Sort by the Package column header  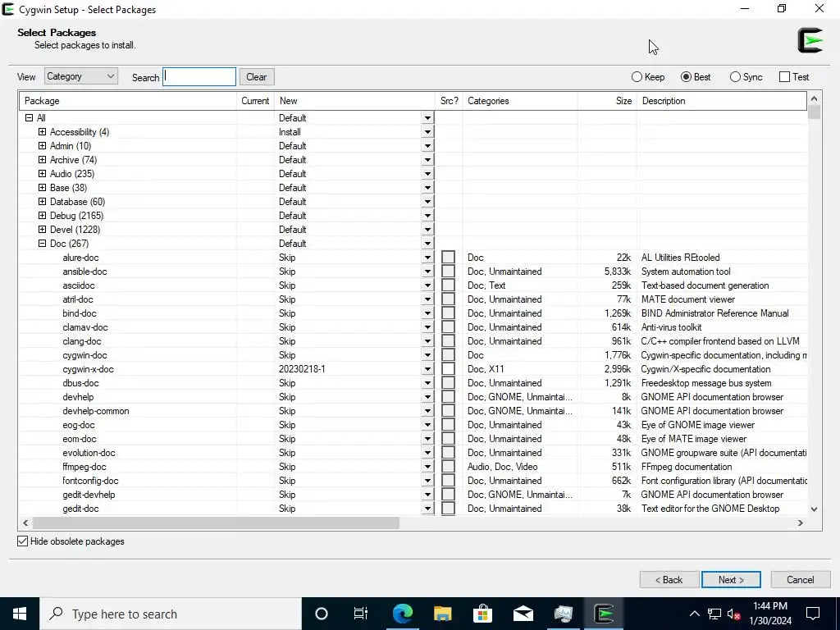128,101
